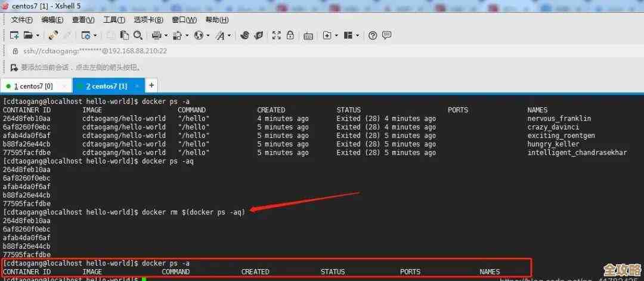Expand the New tab dropdown arrow
Image resolution: width=644 pixels, height=281 pixels.
(336, 36)
